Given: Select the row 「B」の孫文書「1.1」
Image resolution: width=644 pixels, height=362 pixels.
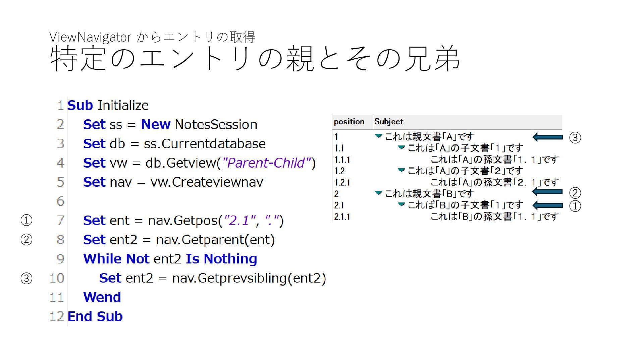Looking at the screenshot, I should click(x=494, y=217).
